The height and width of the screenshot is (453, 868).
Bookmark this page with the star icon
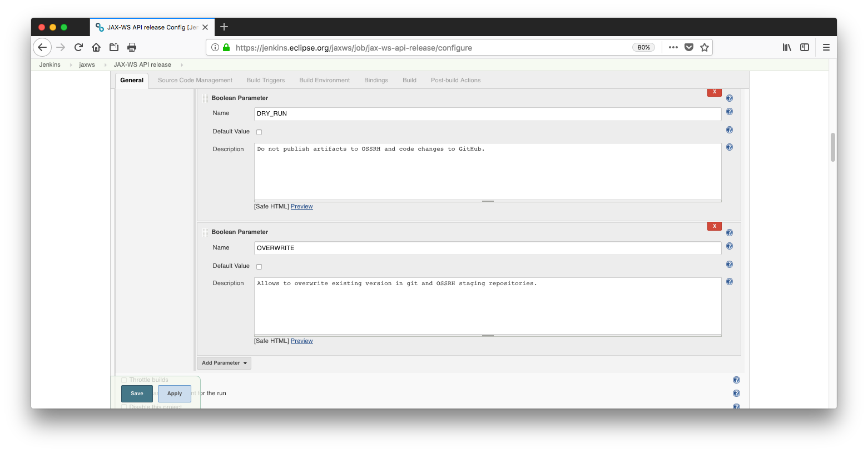pos(705,47)
